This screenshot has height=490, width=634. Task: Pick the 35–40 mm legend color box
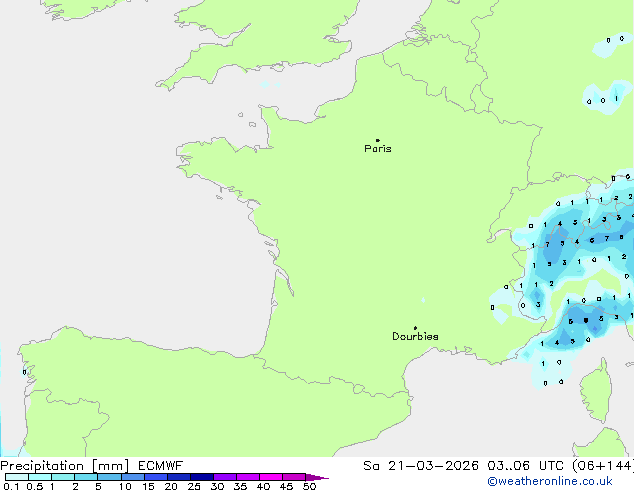[248, 477]
